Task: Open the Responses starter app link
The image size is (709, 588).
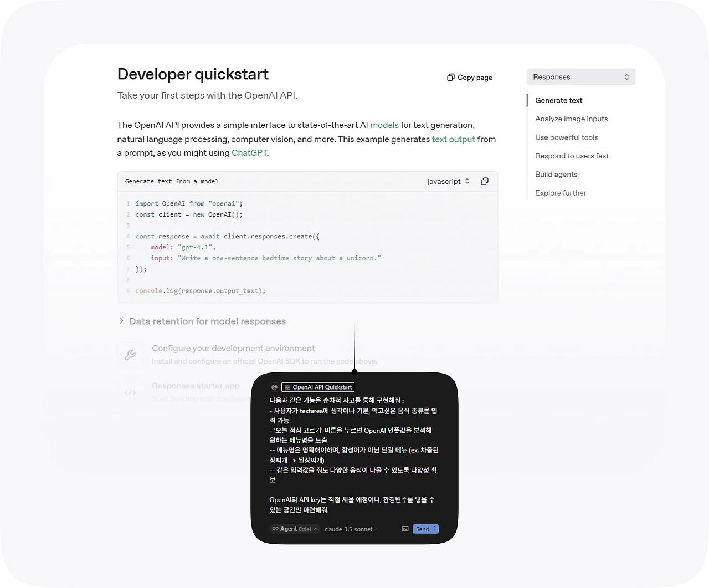Action: [x=196, y=386]
